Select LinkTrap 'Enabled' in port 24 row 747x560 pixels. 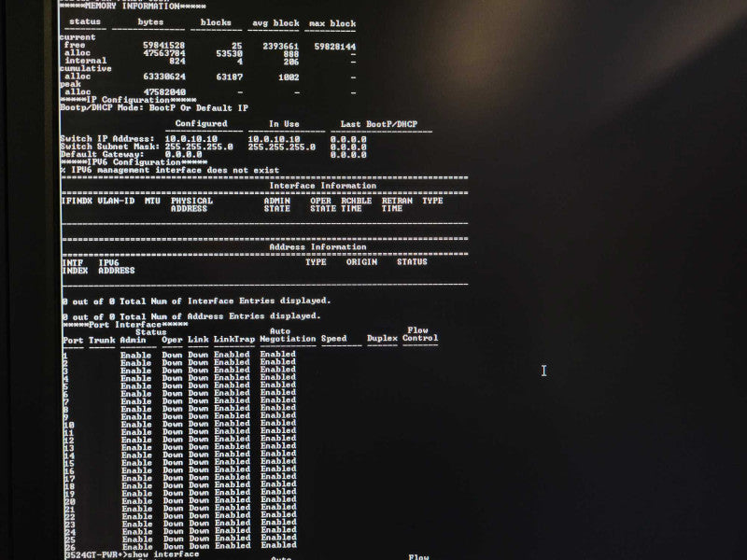pyautogui.click(x=233, y=530)
